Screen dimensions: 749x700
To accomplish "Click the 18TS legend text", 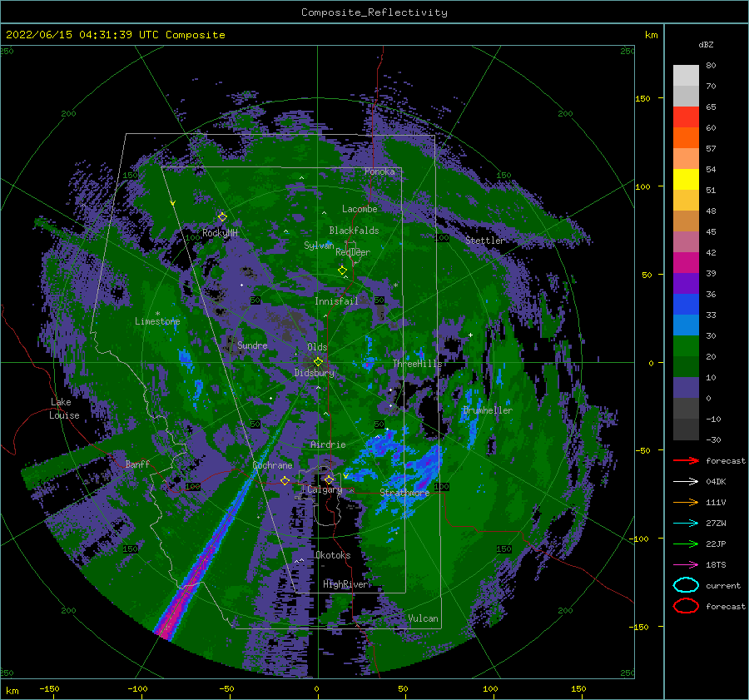I will coord(716,564).
